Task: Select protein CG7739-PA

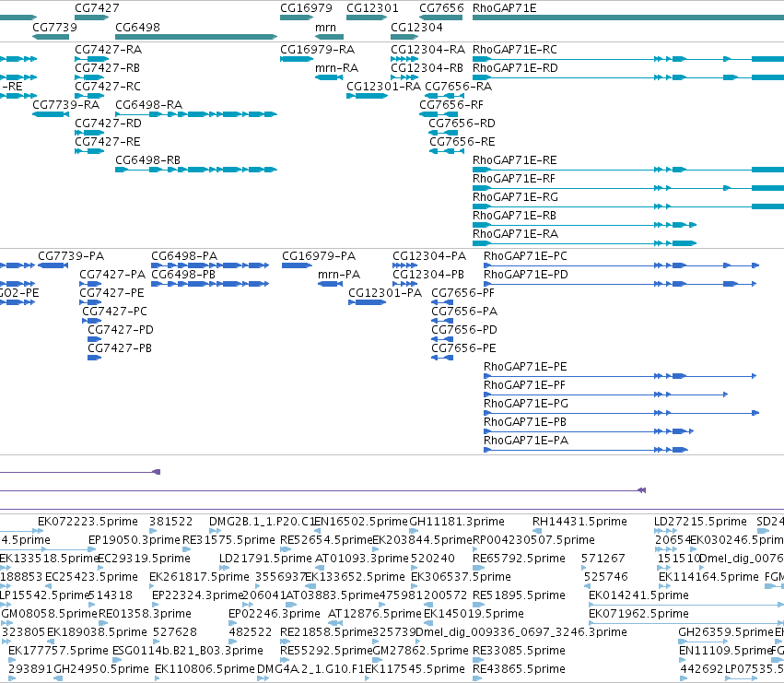Action: tap(53, 265)
